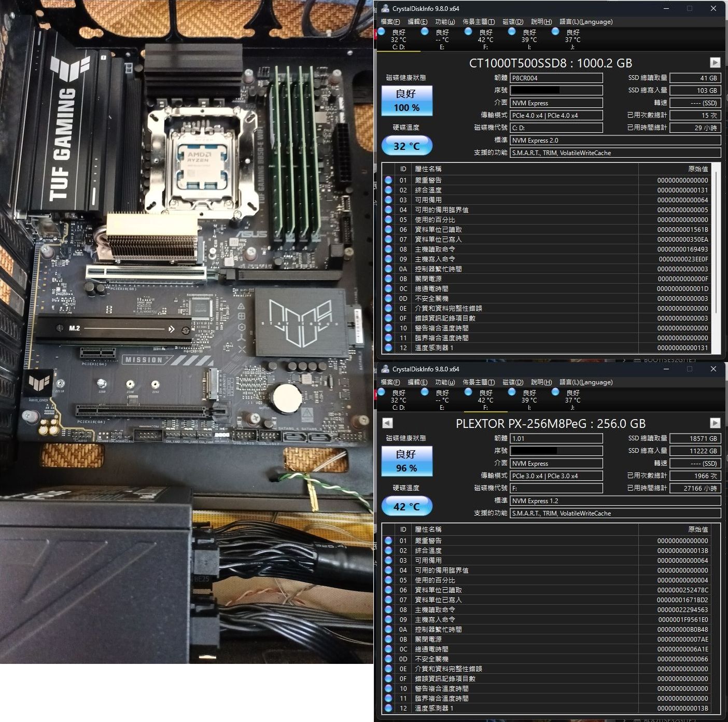Click the next disk arrow beside PLEXTOR title

tap(715, 423)
